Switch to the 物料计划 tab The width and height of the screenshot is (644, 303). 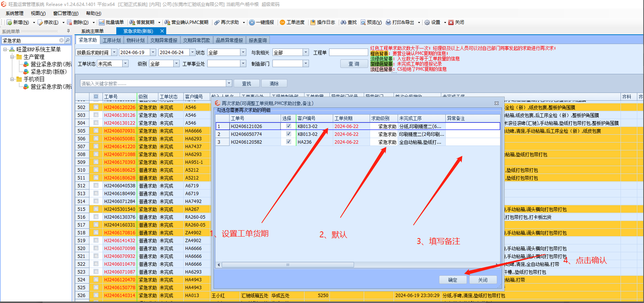(x=135, y=40)
